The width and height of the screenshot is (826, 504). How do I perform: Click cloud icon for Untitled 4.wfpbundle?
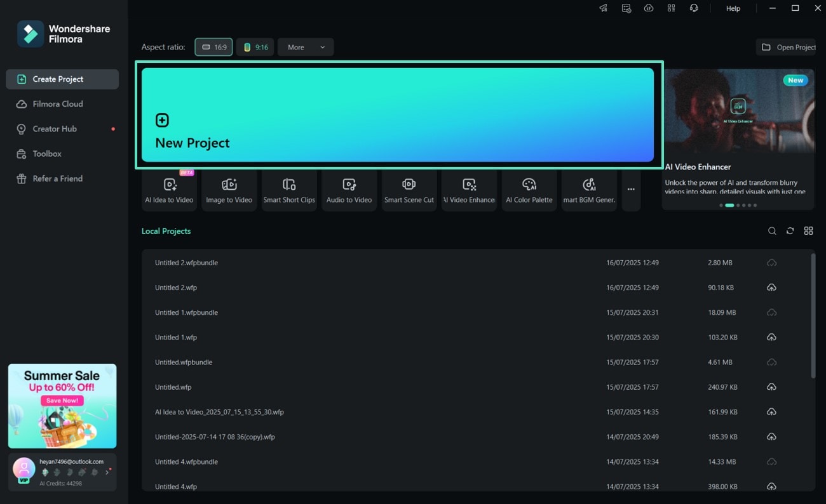click(771, 461)
